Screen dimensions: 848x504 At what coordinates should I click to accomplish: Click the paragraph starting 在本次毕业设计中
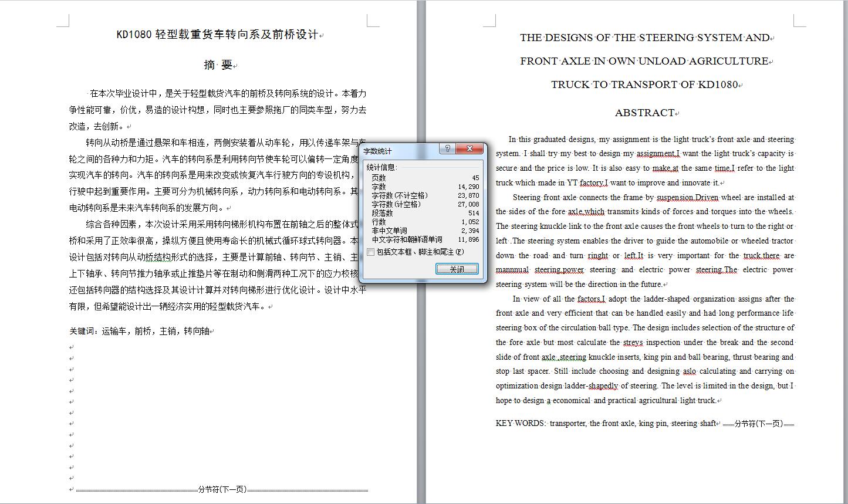[x=218, y=110]
